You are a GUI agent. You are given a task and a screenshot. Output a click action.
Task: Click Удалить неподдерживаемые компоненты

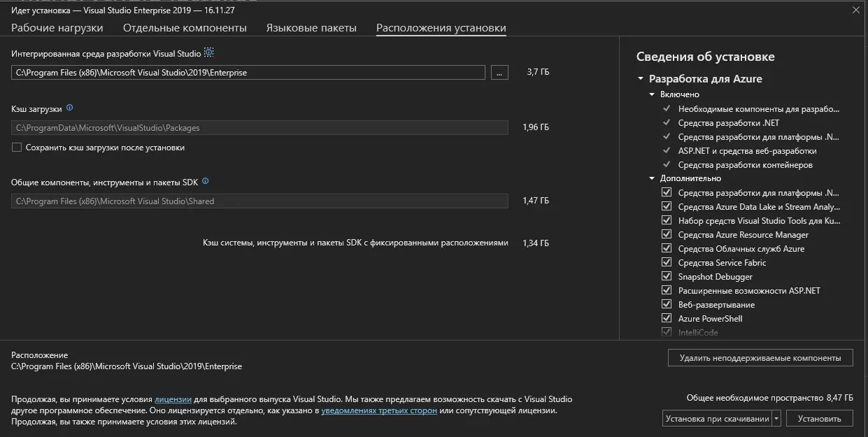pos(758,357)
